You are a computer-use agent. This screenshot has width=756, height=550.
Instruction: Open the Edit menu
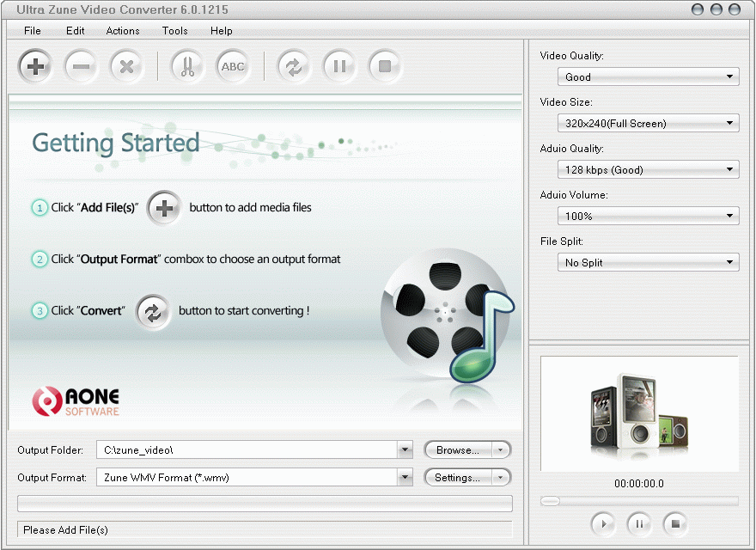point(76,31)
